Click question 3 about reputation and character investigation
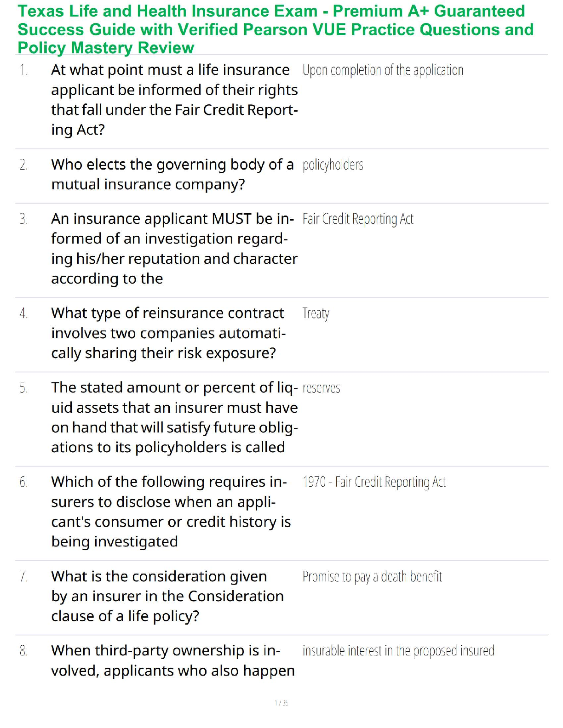 [x=174, y=249]
